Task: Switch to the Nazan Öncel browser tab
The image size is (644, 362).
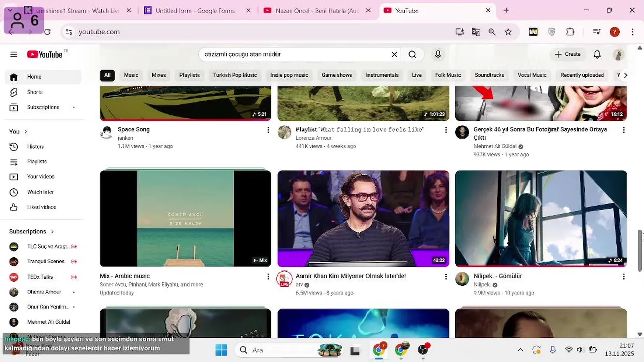Action: pos(317,10)
